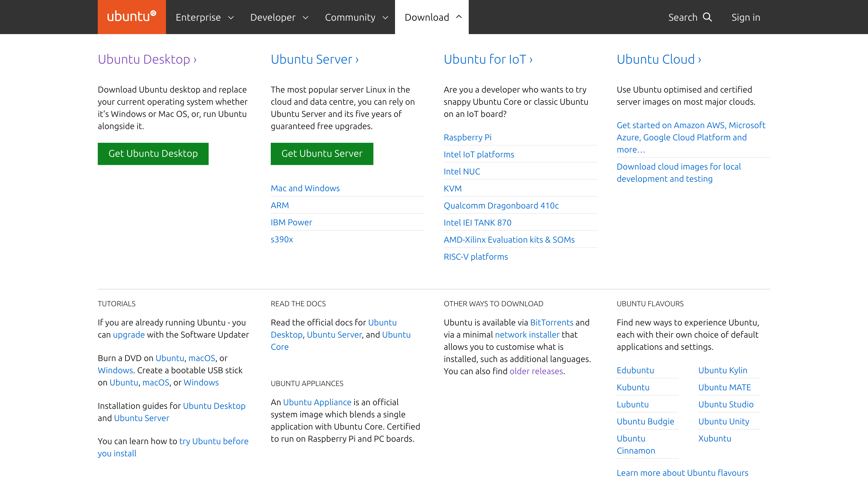Screen dimensions: 868x481
Task: Open the RISC-V platforms link
Action: pyautogui.click(x=476, y=257)
